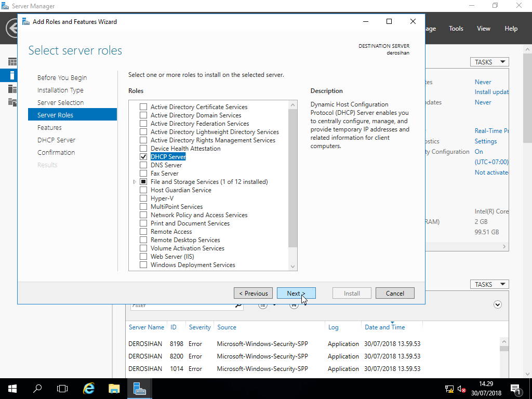Open the Windows Start menu
532x399 pixels.
12,389
